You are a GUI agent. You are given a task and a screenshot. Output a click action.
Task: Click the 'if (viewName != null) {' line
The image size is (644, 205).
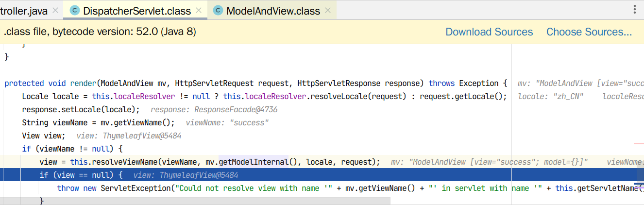[72, 149]
